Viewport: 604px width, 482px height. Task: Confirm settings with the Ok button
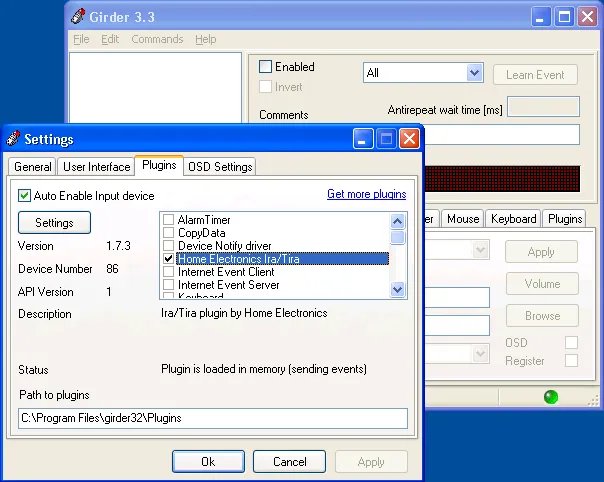pos(208,462)
